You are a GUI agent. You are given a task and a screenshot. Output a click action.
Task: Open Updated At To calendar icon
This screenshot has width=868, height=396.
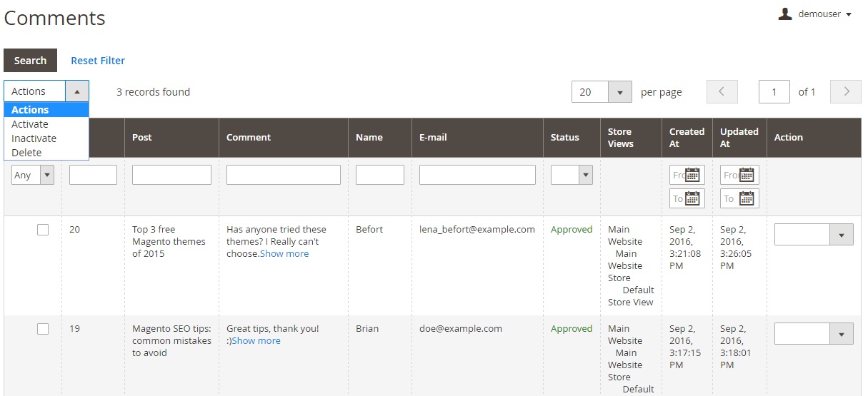(747, 198)
